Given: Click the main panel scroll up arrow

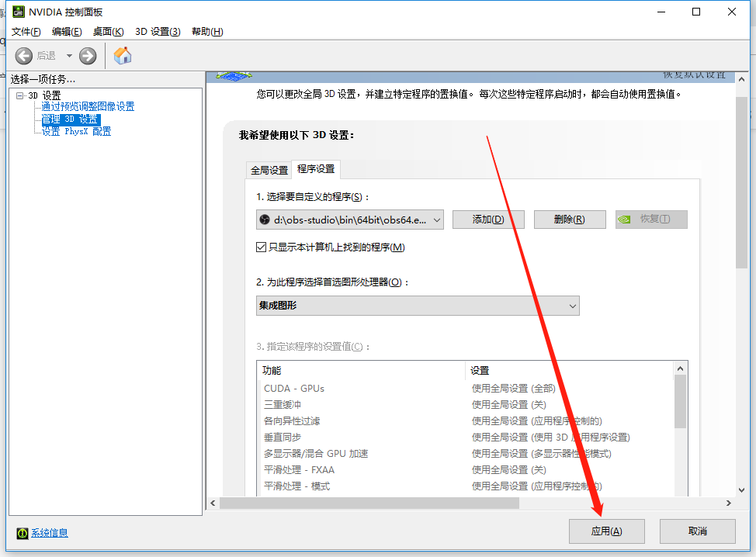Looking at the screenshot, I should pos(741,79).
